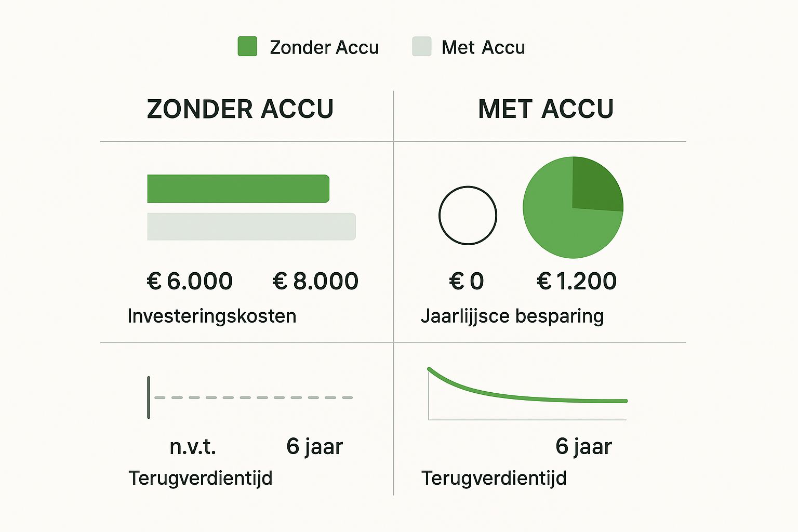Image resolution: width=798 pixels, height=532 pixels.
Task: Click the green investment bar
Action: point(238,189)
